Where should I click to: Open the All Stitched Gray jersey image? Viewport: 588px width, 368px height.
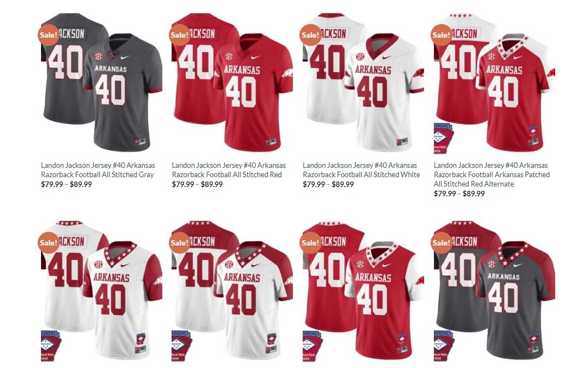click(102, 83)
